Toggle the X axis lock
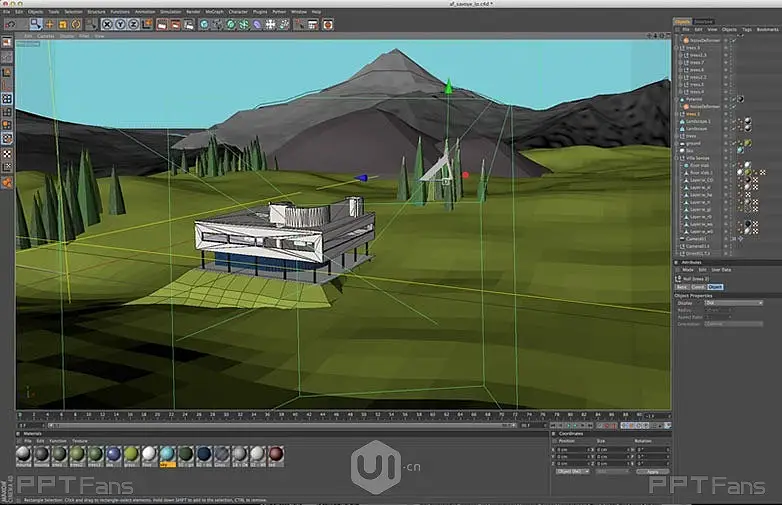 pyautogui.click(x=106, y=23)
